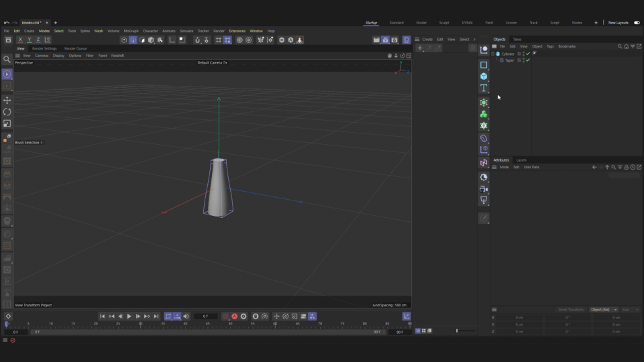Viewport: 644px width, 362px height.
Task: Enable Autokeying red button
Action: (235, 316)
